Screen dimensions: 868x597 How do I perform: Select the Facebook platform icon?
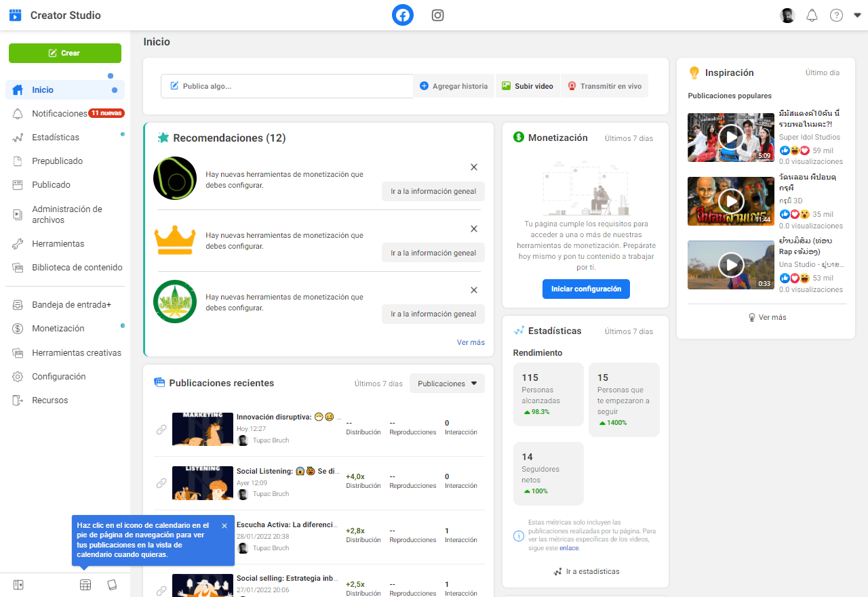click(403, 16)
